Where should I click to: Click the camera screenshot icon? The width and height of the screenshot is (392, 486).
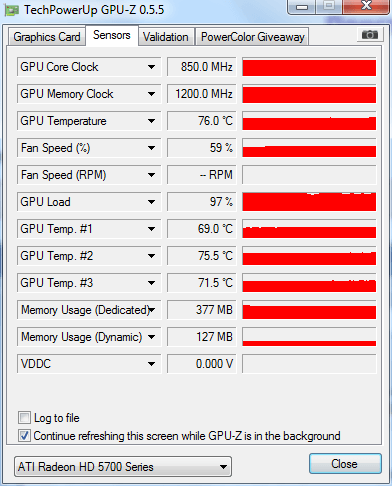370,34
